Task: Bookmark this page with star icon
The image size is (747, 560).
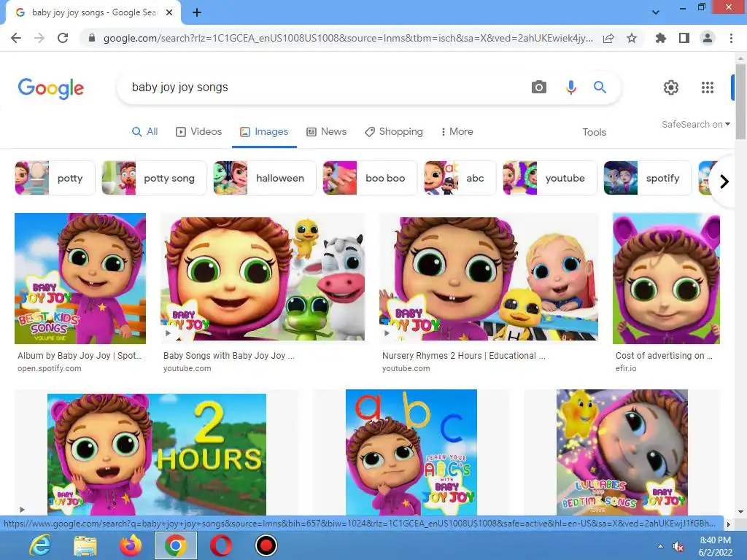Action: [632, 38]
